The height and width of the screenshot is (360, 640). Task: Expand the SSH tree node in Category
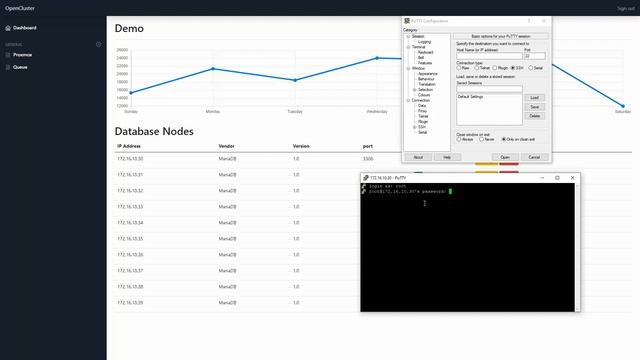click(x=414, y=127)
